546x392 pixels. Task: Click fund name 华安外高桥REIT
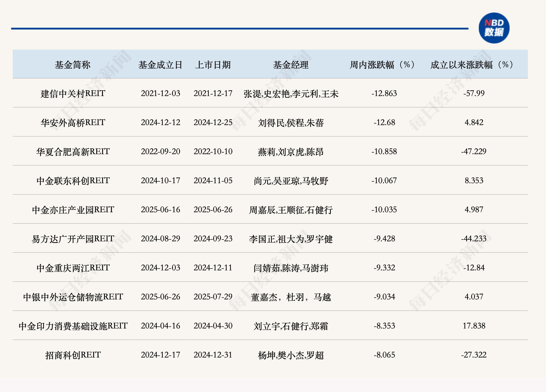coord(73,122)
